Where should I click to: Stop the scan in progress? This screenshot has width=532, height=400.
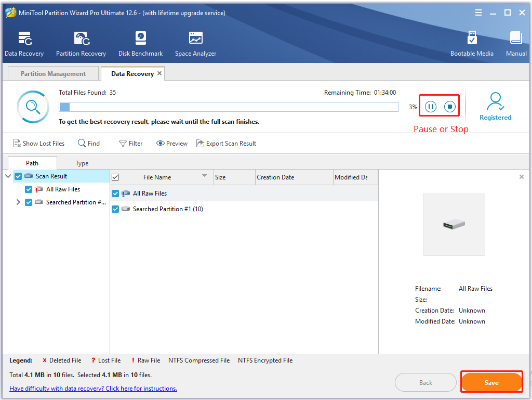click(450, 107)
